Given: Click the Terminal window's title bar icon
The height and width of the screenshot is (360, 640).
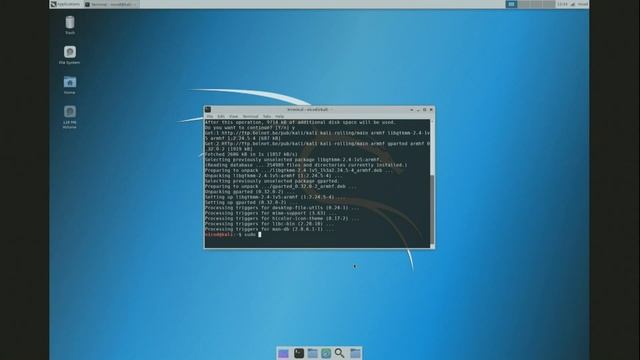Looking at the screenshot, I should pyautogui.click(x=208, y=109).
